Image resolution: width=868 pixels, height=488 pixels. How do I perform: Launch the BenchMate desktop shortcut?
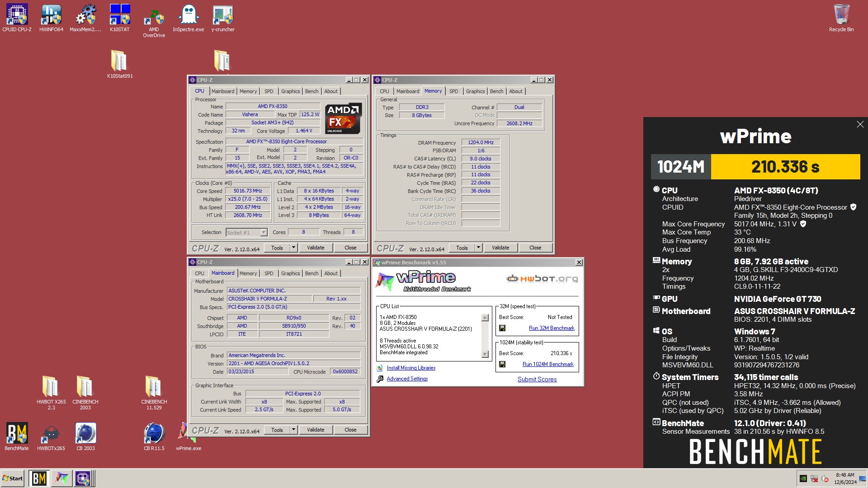pyautogui.click(x=17, y=436)
